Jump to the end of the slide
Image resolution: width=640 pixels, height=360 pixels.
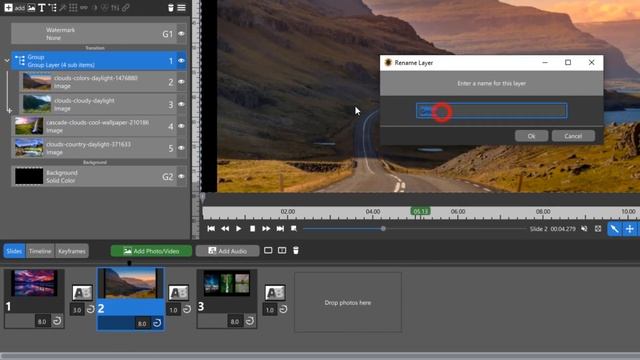click(280, 229)
